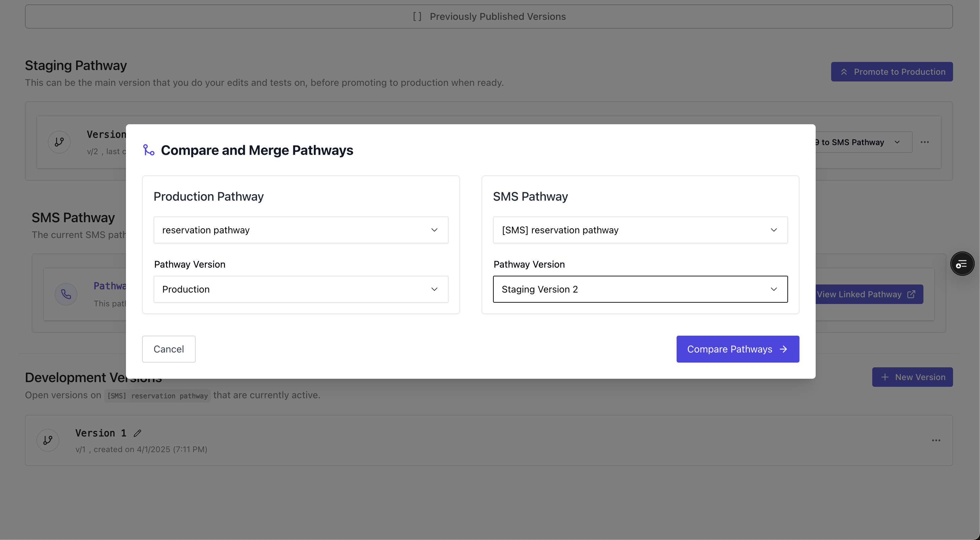Click the edit pencil next to Version 1

[x=137, y=433]
